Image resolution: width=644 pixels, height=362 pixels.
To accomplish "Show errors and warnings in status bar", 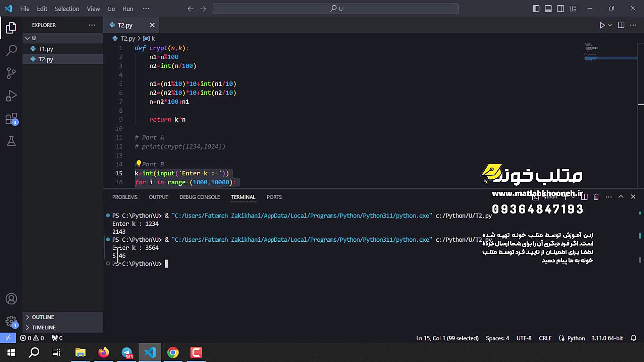I will pos(32,338).
